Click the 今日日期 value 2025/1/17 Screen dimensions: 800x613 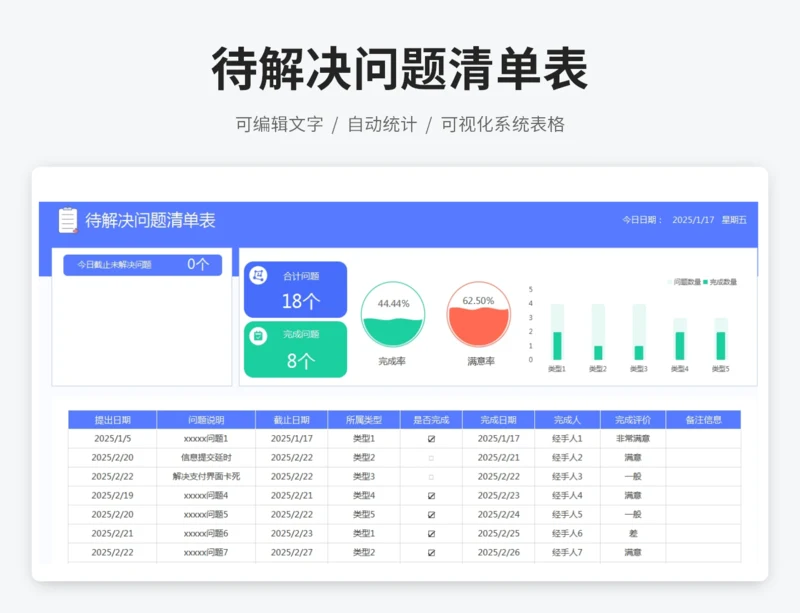693,220
